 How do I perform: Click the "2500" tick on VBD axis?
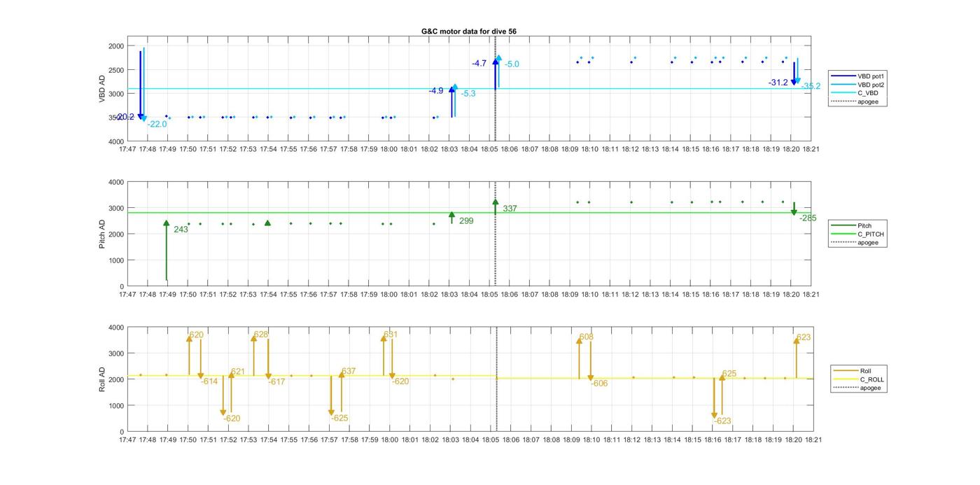pyautogui.click(x=115, y=70)
